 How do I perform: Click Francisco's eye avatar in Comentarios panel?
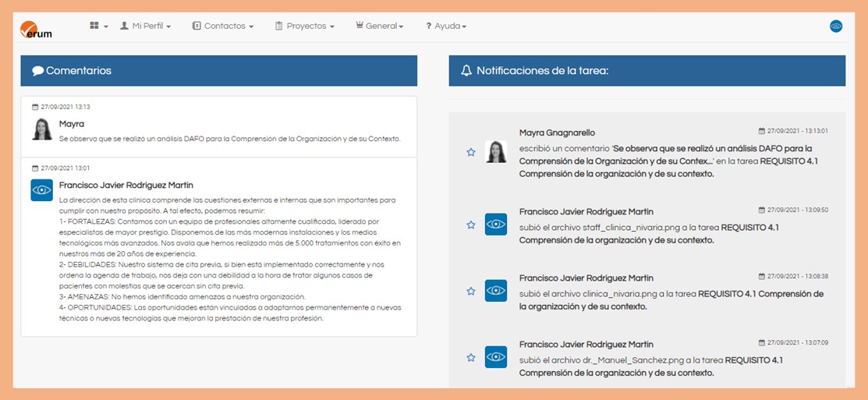click(x=42, y=190)
